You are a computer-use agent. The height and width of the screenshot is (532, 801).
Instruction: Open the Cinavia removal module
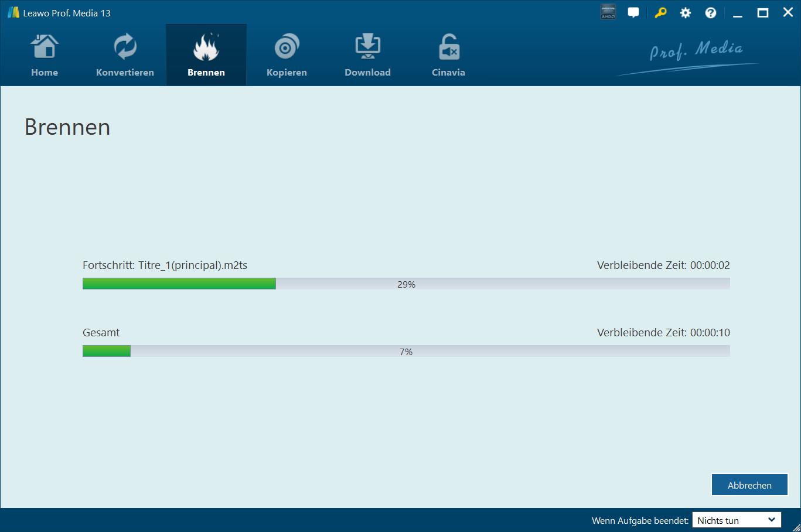click(x=448, y=55)
